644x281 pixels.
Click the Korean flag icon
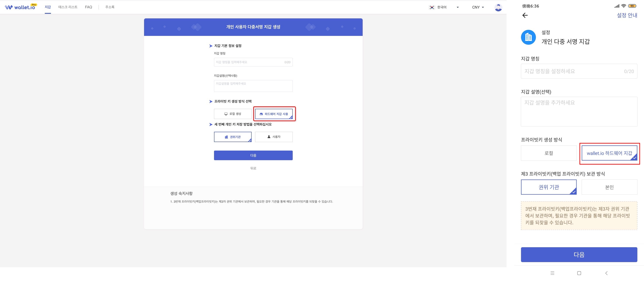(432, 7)
